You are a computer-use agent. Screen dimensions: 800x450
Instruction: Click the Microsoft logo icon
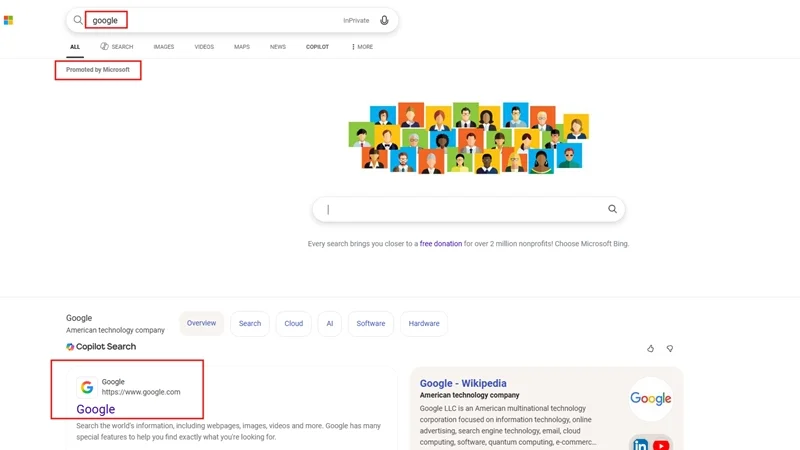click(x=8, y=20)
